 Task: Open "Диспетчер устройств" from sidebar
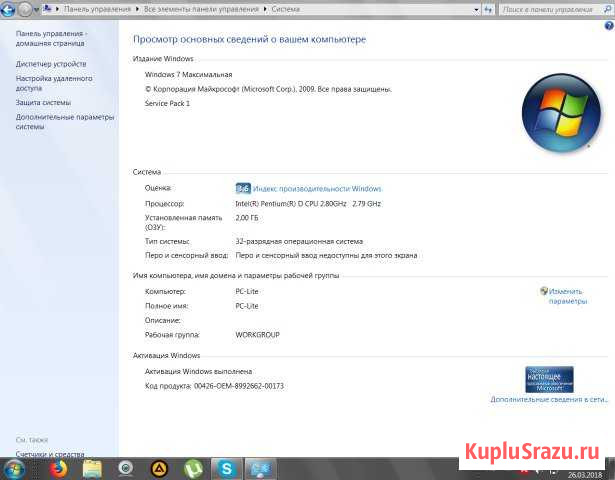point(51,64)
